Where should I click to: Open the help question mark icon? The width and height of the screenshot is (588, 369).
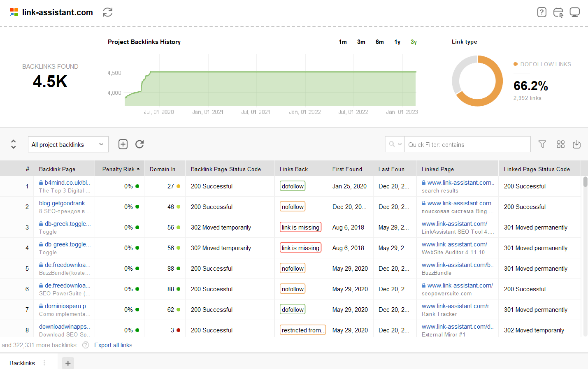[542, 12]
